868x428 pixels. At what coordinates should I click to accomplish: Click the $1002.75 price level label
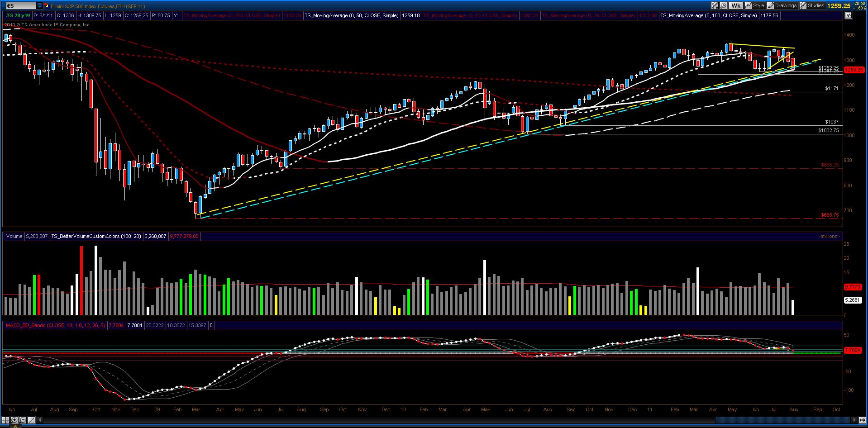(828, 130)
